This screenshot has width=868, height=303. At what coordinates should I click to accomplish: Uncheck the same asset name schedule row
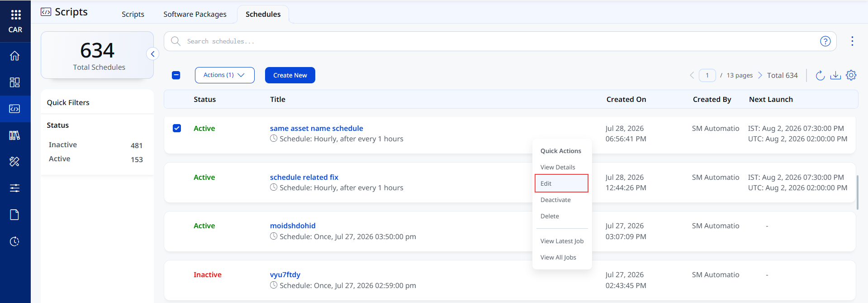[177, 128]
